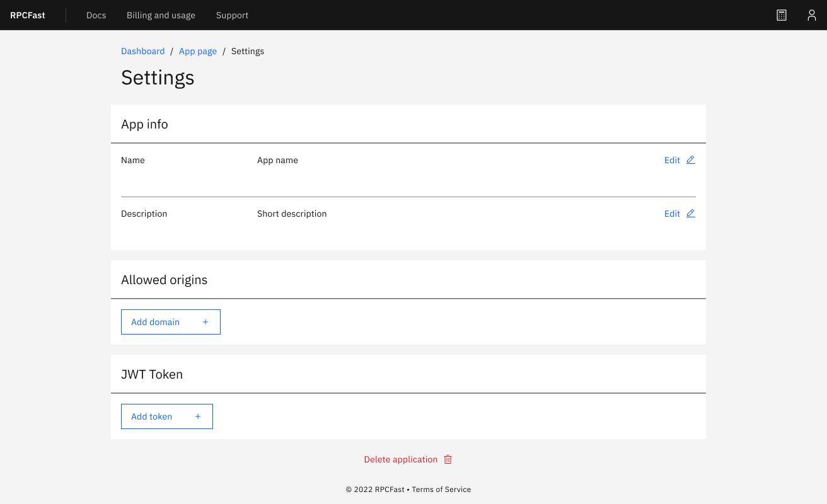Click Delete application text

400,459
